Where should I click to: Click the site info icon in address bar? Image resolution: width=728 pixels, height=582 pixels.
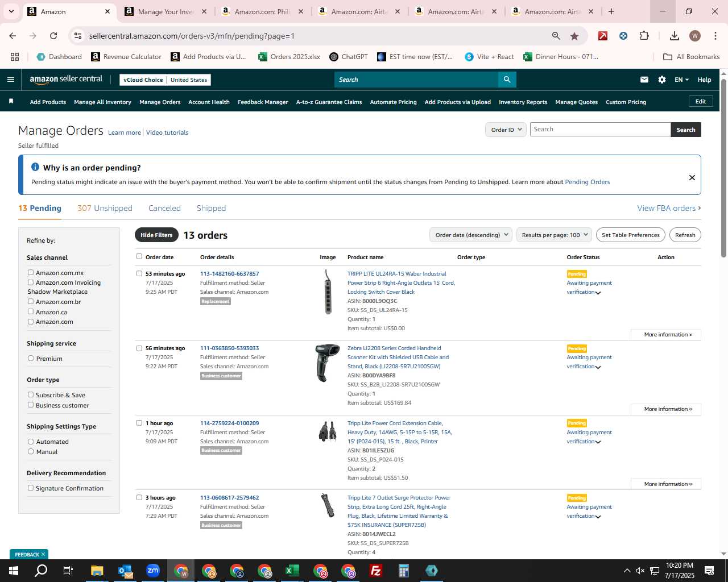point(78,36)
